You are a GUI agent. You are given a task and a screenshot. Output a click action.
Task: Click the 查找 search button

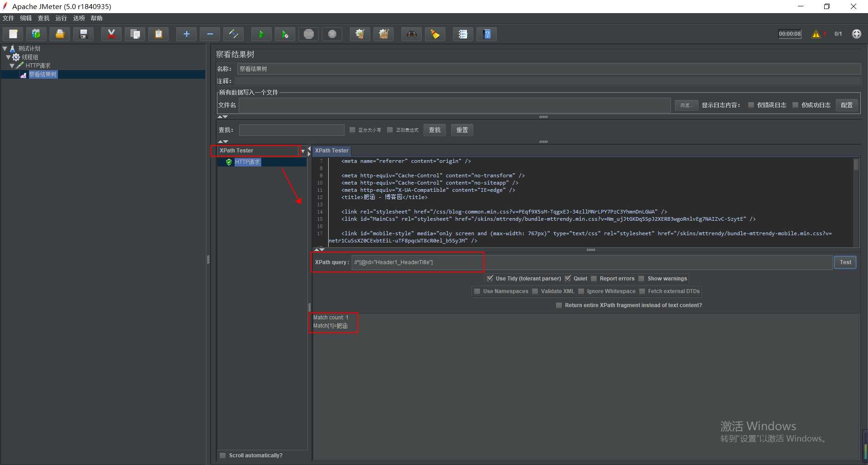pyautogui.click(x=434, y=130)
